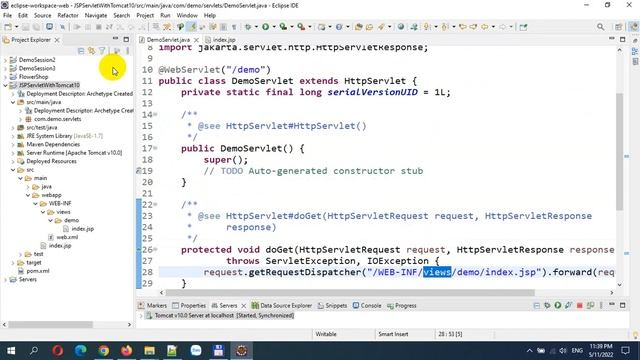Click the Java EE perspective icon

coord(633,27)
